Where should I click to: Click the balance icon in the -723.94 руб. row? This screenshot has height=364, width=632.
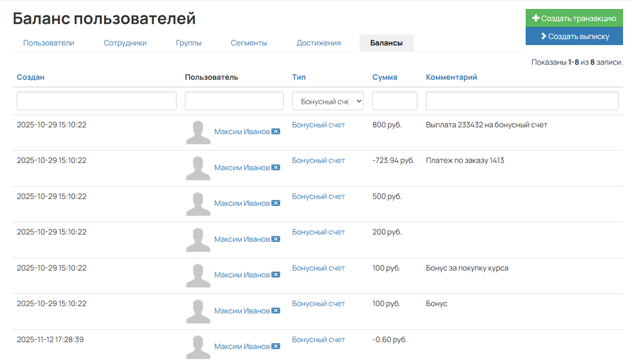[x=276, y=168]
